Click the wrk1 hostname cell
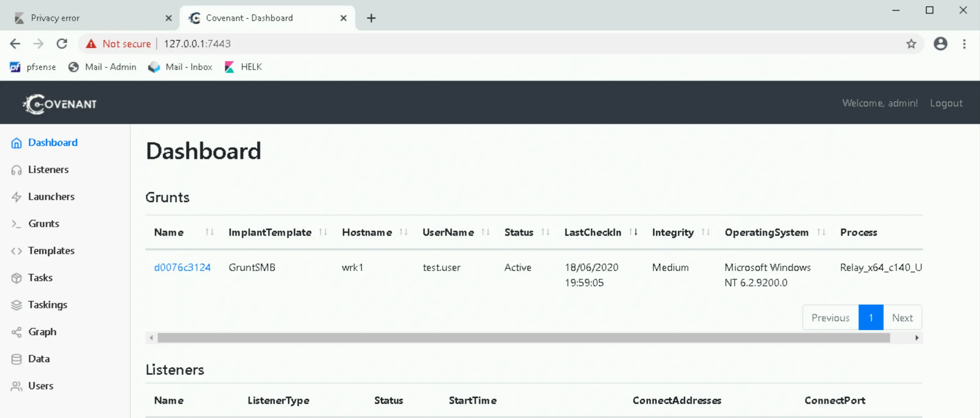Screen dimensions: 980x418 tap(352, 267)
